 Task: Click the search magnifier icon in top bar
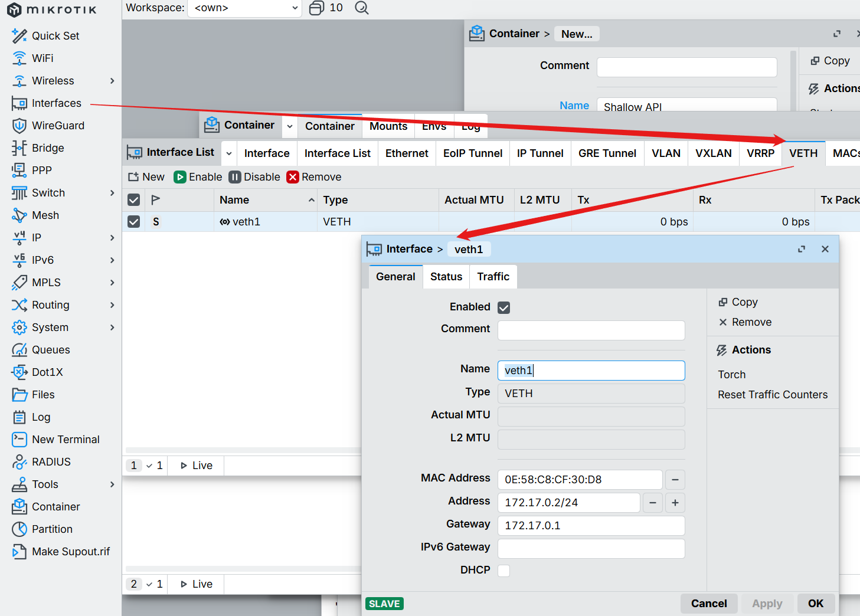[362, 8]
